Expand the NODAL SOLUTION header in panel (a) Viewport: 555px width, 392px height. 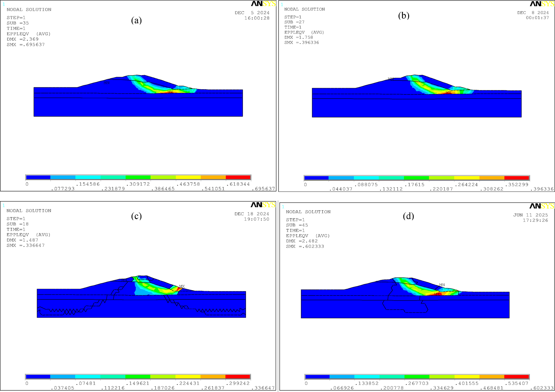pyautogui.click(x=29, y=9)
